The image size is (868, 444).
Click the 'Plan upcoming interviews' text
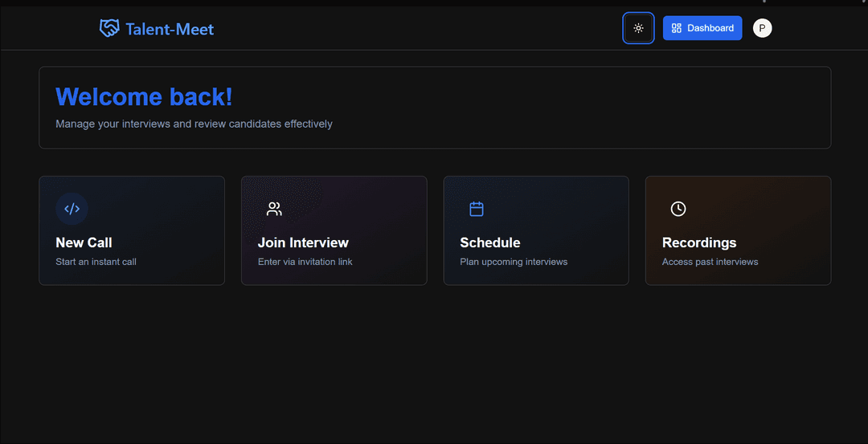[514, 262]
